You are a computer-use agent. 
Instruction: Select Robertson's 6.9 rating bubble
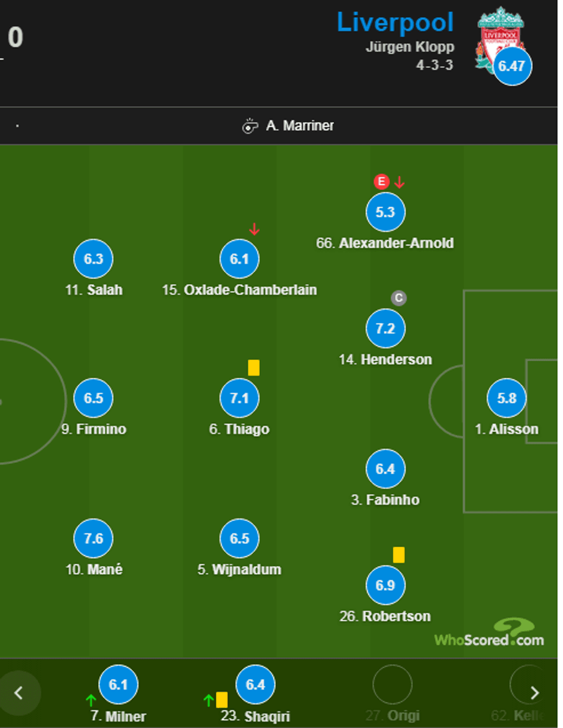385,585
